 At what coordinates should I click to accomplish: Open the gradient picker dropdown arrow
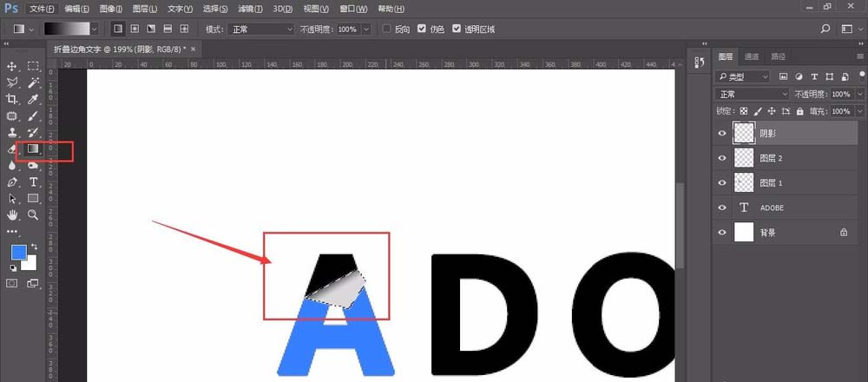tap(95, 29)
